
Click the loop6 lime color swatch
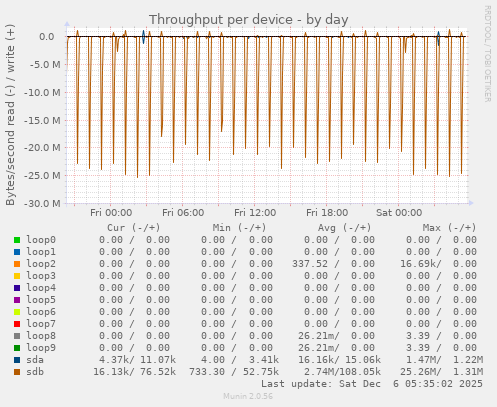pos(17,312)
